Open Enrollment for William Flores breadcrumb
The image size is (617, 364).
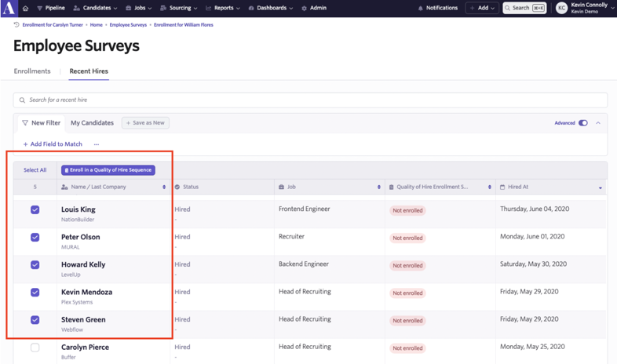(x=184, y=25)
